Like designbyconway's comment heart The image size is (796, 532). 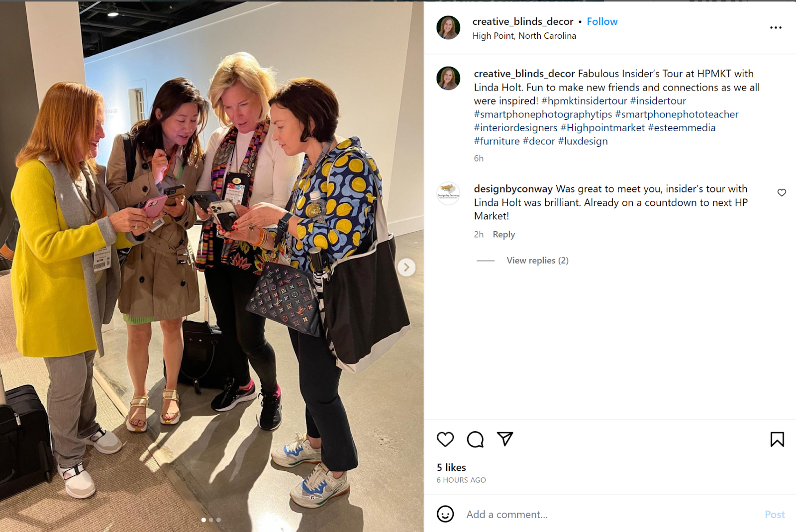coord(782,193)
